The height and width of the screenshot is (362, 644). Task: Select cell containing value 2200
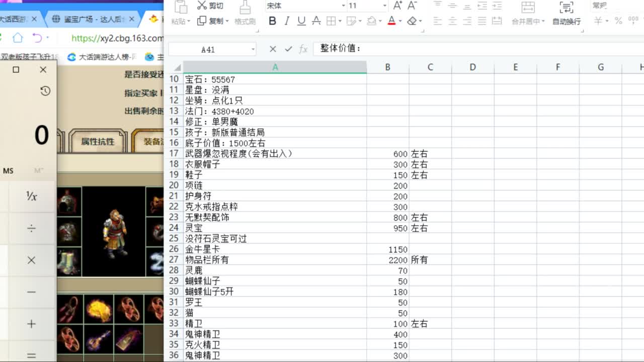click(x=388, y=259)
